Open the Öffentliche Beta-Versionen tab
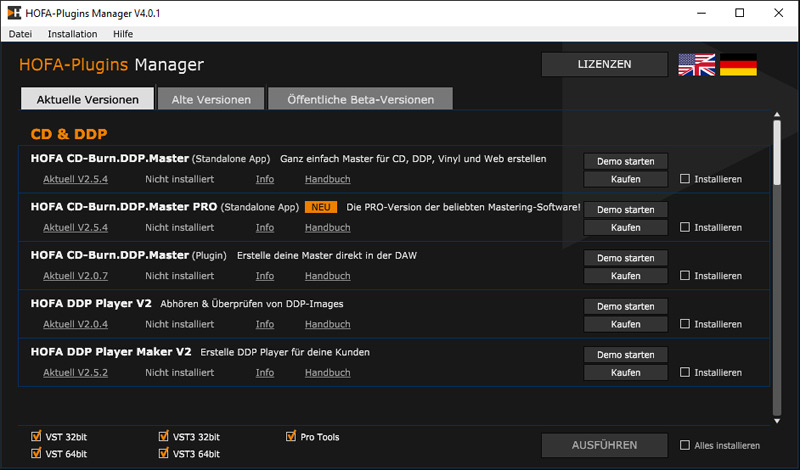The width and height of the screenshot is (800, 470). coord(360,99)
